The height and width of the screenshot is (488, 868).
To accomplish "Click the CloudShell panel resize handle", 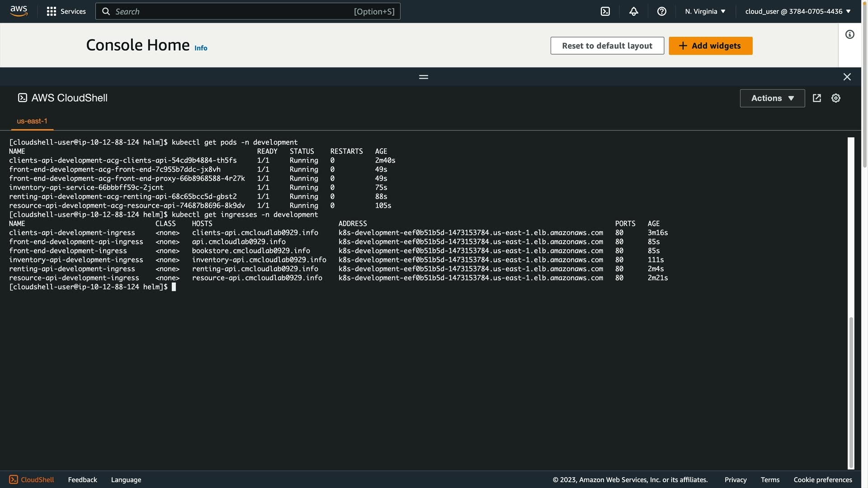I will [423, 77].
